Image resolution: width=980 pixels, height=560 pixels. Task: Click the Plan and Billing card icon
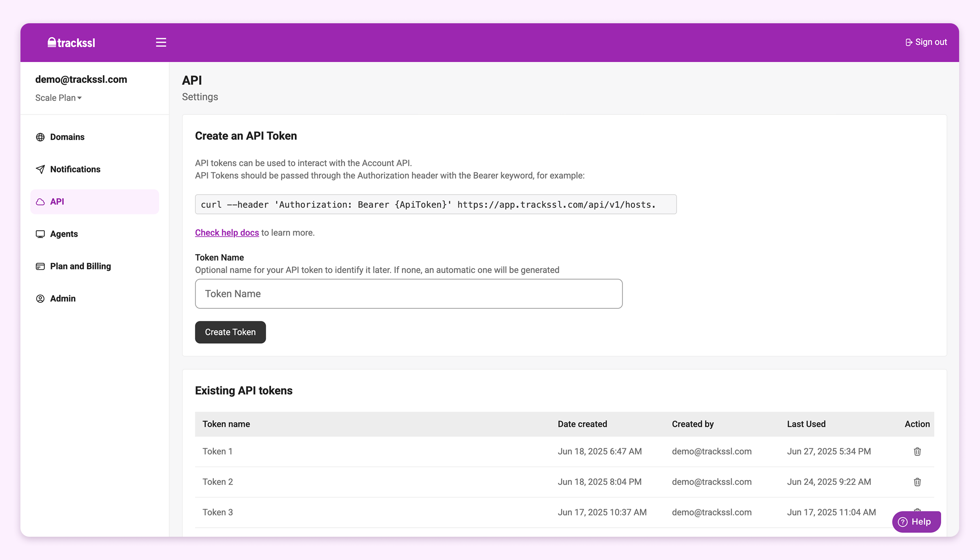point(40,267)
